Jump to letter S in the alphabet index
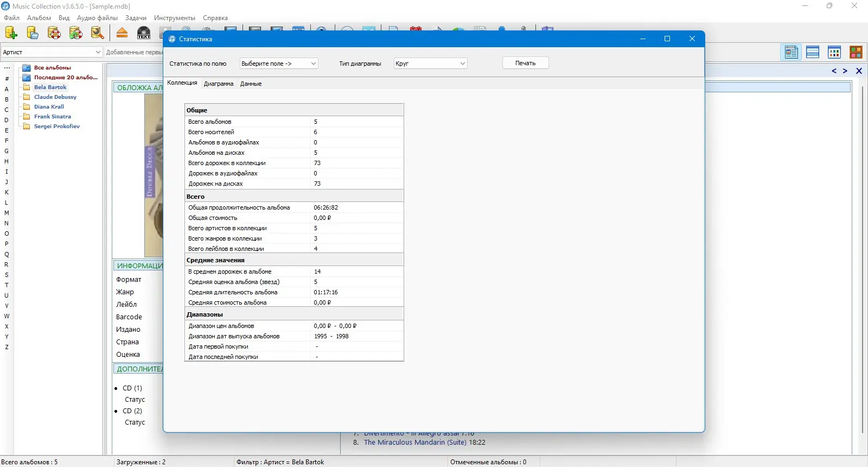The width and height of the screenshot is (868, 467). pyautogui.click(x=7, y=275)
